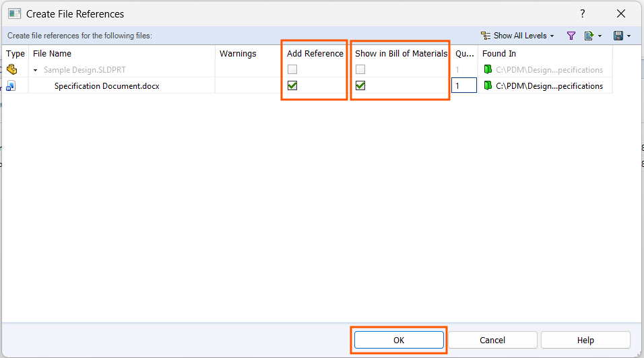Viewport: 644px width, 358px height.
Task: Confirm with the OK button
Action: 399,340
